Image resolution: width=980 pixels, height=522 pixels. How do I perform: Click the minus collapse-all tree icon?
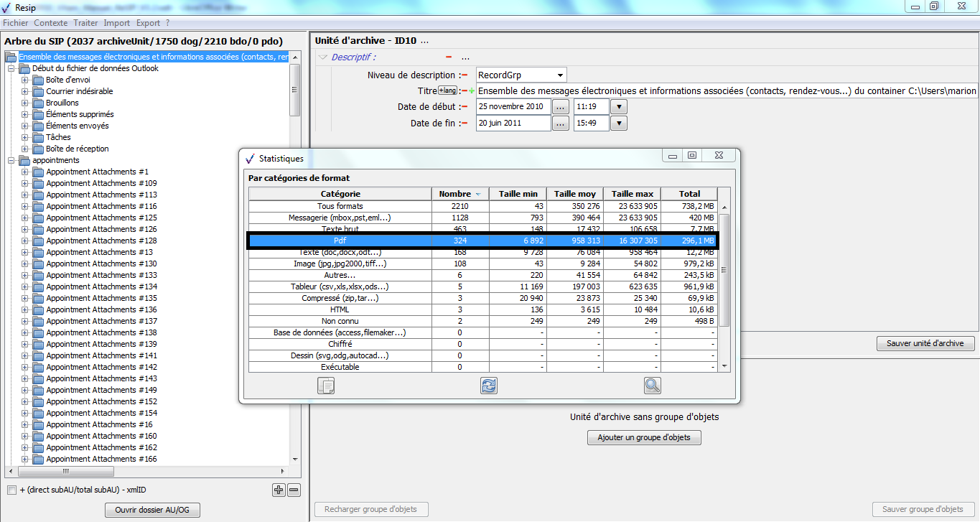click(x=294, y=490)
